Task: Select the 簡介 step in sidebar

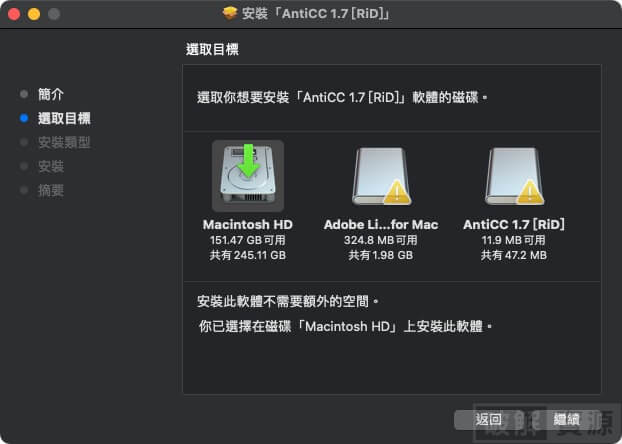Action: point(51,94)
